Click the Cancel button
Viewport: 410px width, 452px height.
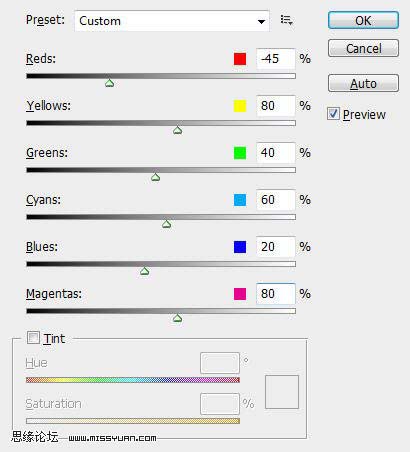pos(363,48)
